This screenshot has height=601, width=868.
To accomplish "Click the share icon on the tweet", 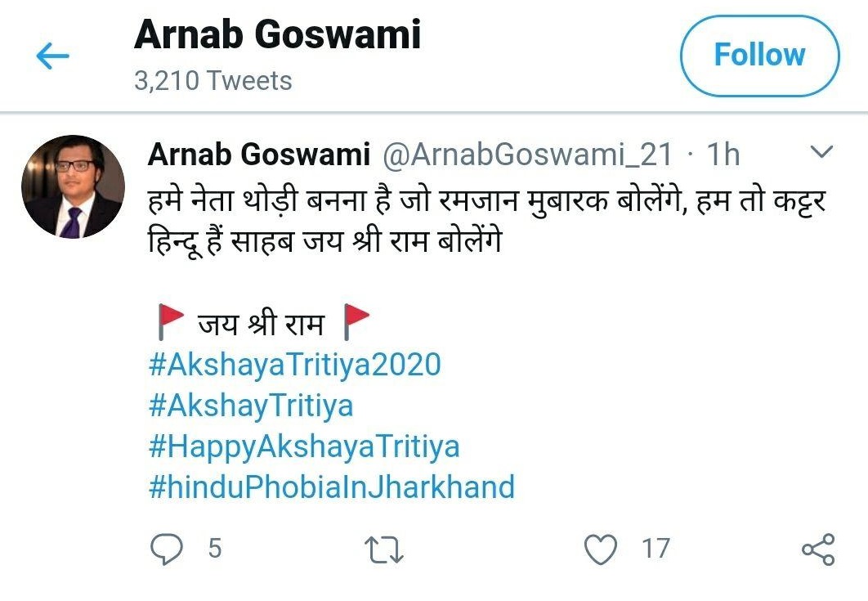I will click(x=818, y=549).
